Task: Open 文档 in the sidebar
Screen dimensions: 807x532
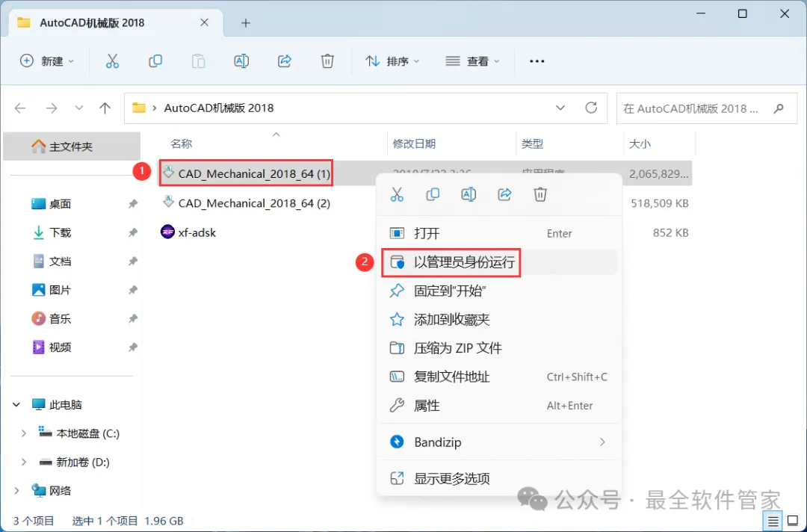Action: (x=61, y=262)
